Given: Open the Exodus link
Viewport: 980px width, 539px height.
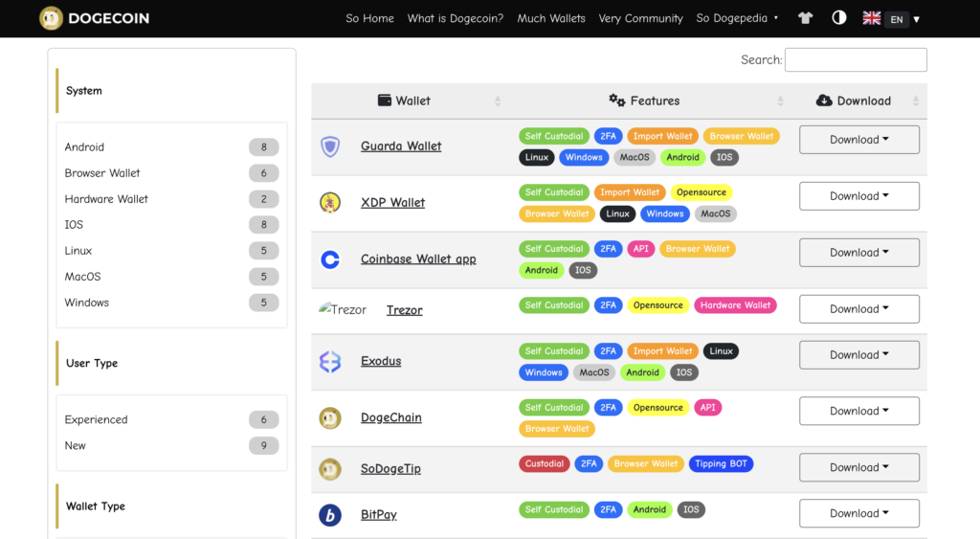Looking at the screenshot, I should [381, 362].
